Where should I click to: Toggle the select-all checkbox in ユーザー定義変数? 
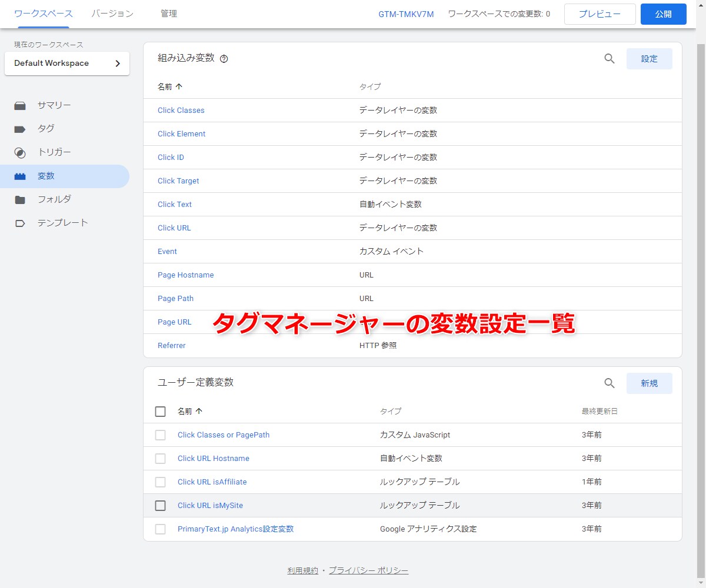point(160,412)
